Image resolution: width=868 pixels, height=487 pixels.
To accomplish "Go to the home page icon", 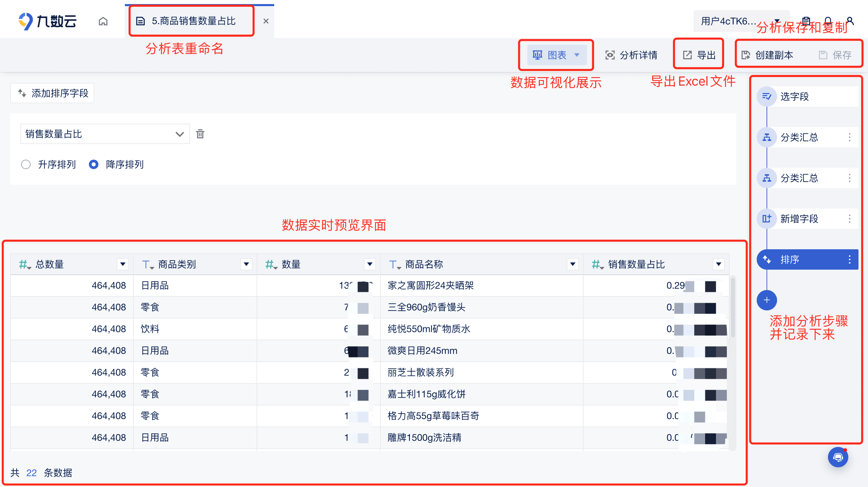I will 103,21.
